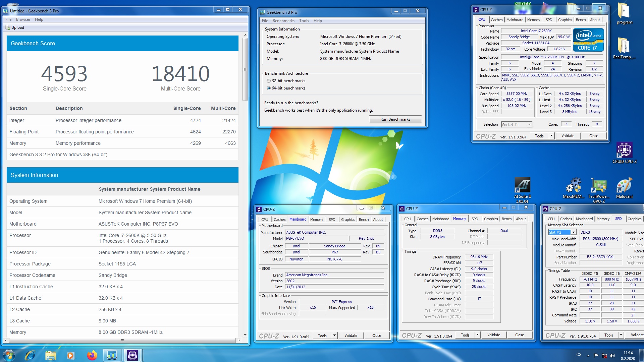Open Tools dropdown arrow in Mainboard window
This screenshot has width=644, height=362.
[x=334, y=336]
